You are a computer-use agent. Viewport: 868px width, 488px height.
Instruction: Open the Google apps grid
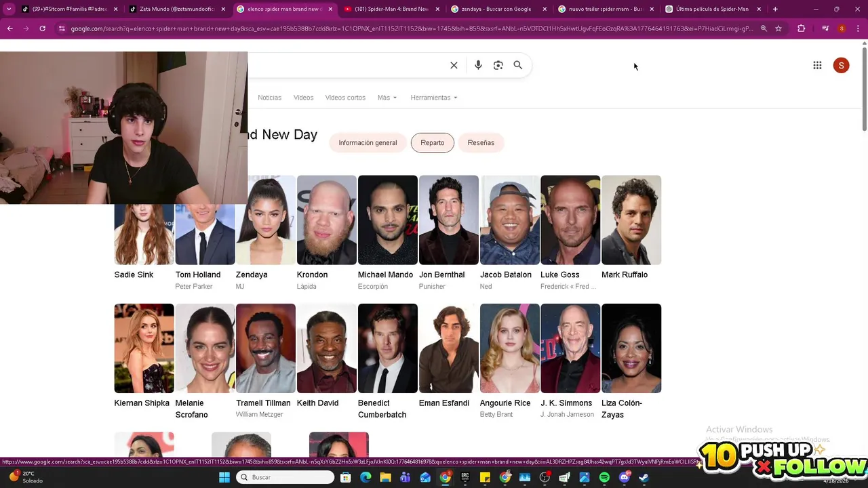click(x=817, y=65)
